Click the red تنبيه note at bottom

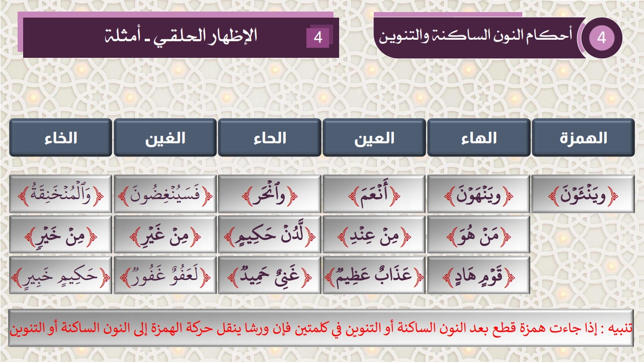[x=321, y=328]
